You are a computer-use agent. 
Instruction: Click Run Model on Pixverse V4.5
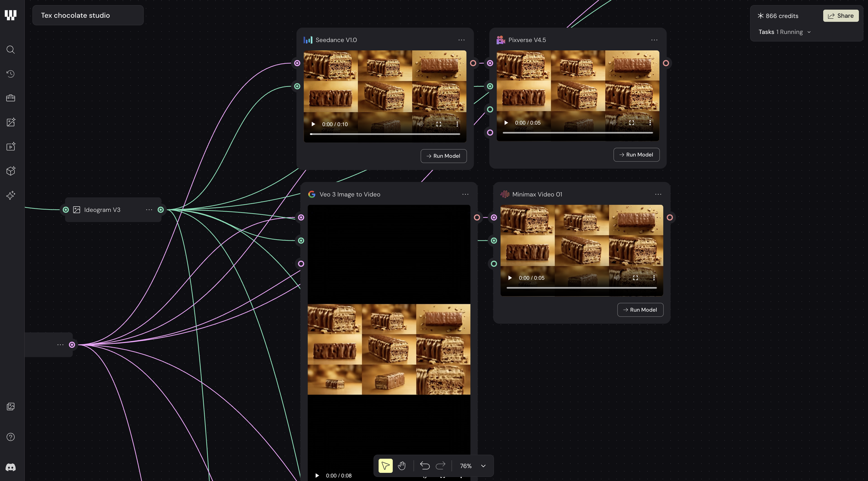click(x=636, y=155)
